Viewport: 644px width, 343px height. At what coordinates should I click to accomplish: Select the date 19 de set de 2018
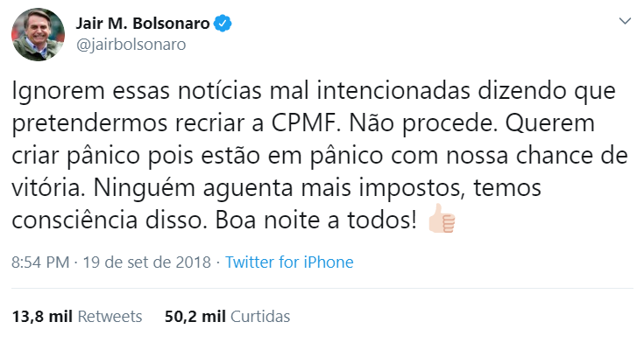(147, 262)
